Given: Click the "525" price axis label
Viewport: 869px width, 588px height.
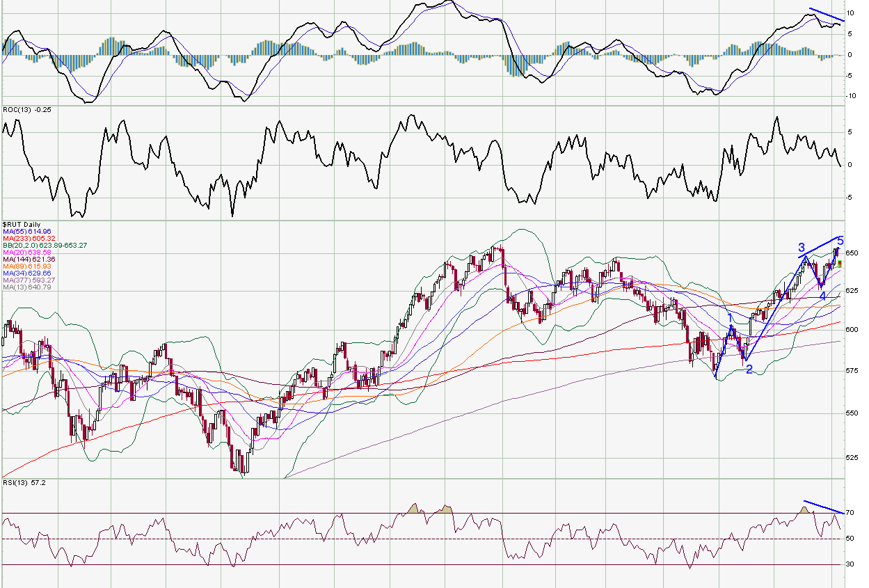Looking at the screenshot, I should [852, 458].
